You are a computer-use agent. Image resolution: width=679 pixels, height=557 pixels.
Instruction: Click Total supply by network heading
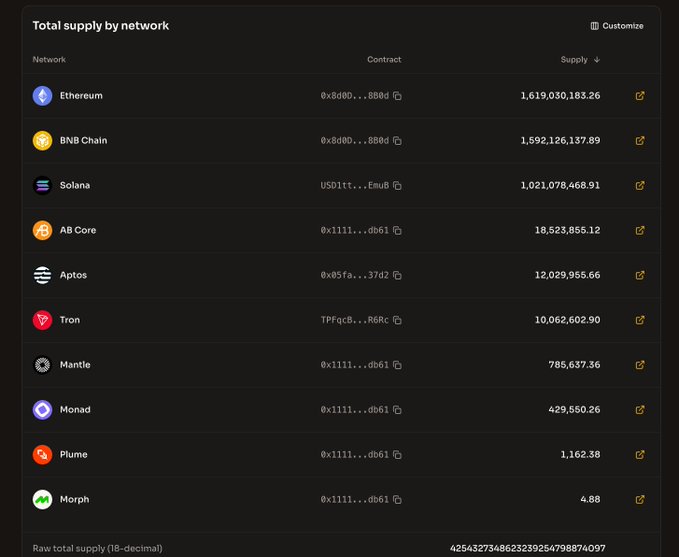click(x=101, y=26)
